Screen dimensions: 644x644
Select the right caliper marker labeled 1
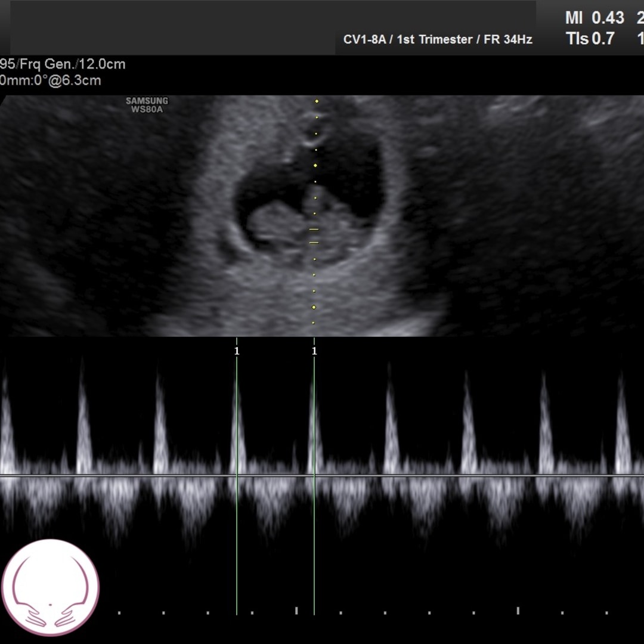(x=314, y=351)
